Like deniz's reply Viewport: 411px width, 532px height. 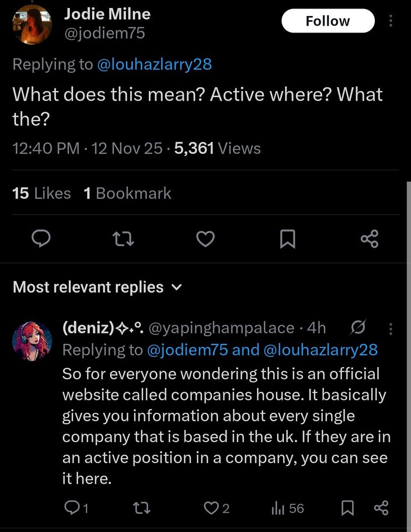coord(211,508)
